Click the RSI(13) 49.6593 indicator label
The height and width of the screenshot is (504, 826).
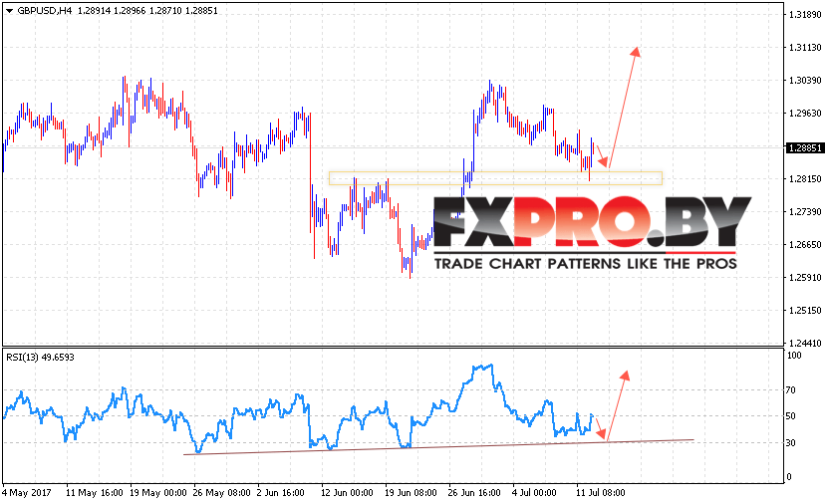[x=40, y=357]
